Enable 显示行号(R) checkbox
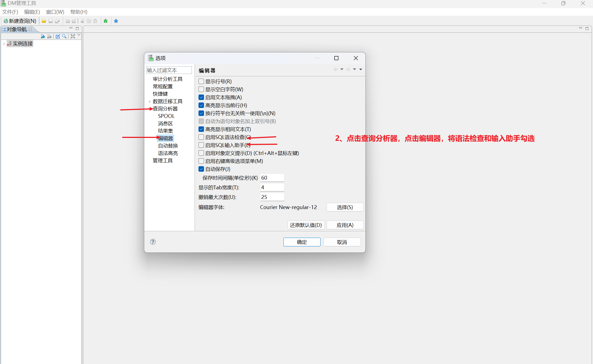Viewport: 593px width, 364px height. pyautogui.click(x=201, y=81)
